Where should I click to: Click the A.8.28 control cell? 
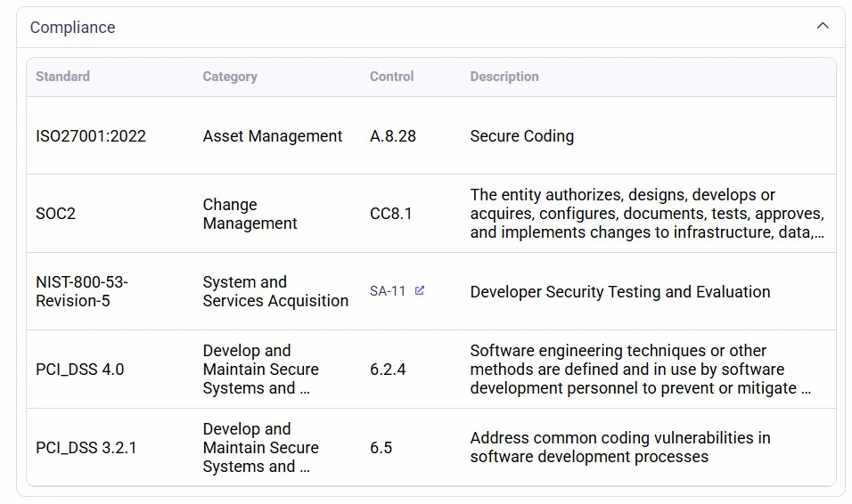pyautogui.click(x=393, y=135)
